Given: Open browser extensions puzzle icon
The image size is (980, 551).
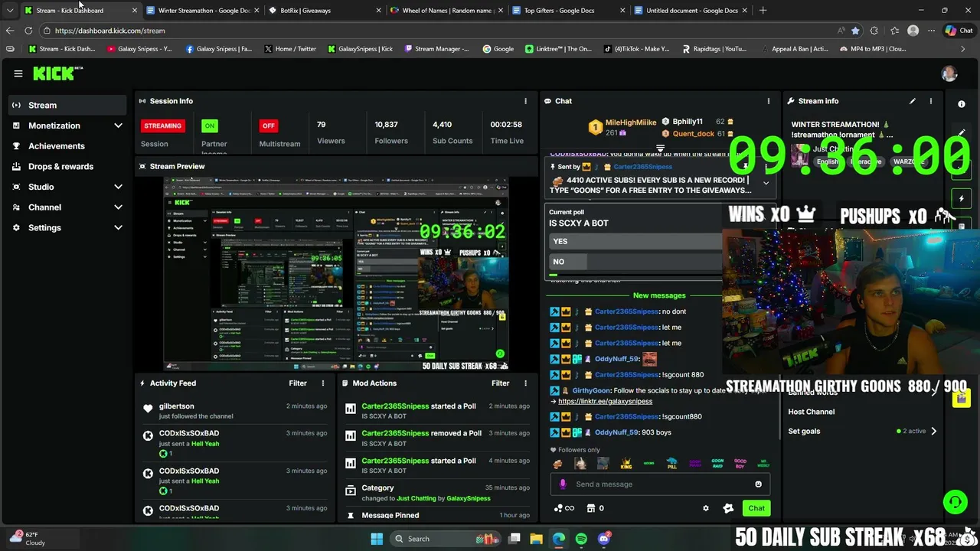Looking at the screenshot, I should coord(874,31).
